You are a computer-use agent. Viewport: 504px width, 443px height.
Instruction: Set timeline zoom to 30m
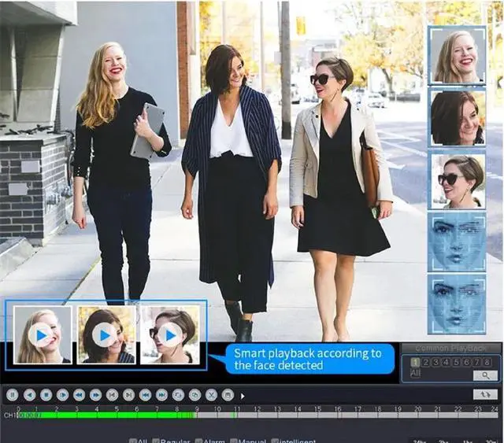[490, 441]
